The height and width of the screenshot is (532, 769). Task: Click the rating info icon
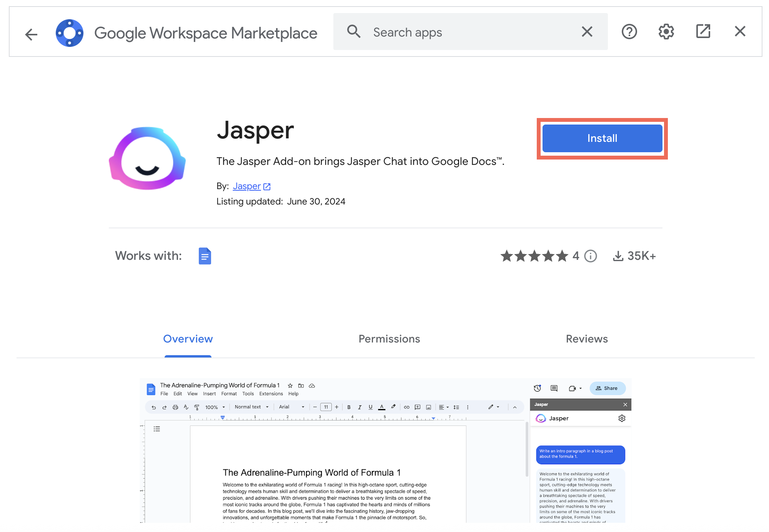(x=591, y=256)
